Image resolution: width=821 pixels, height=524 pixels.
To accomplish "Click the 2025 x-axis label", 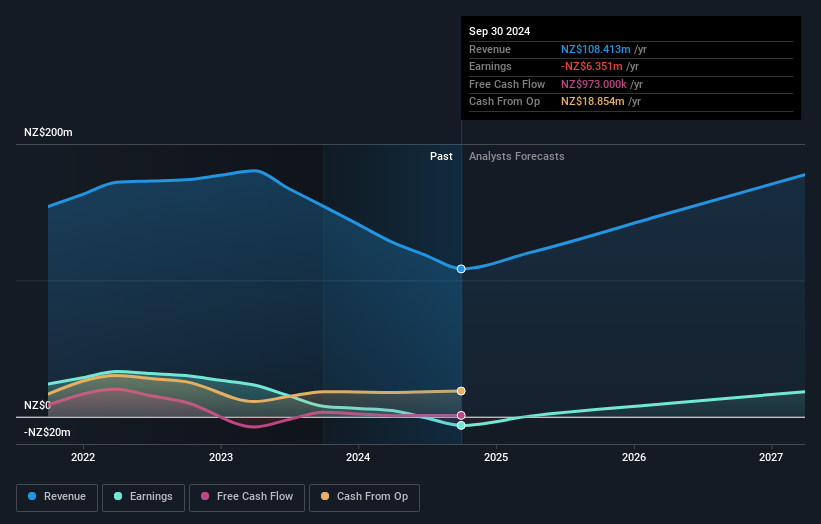I will (496, 457).
